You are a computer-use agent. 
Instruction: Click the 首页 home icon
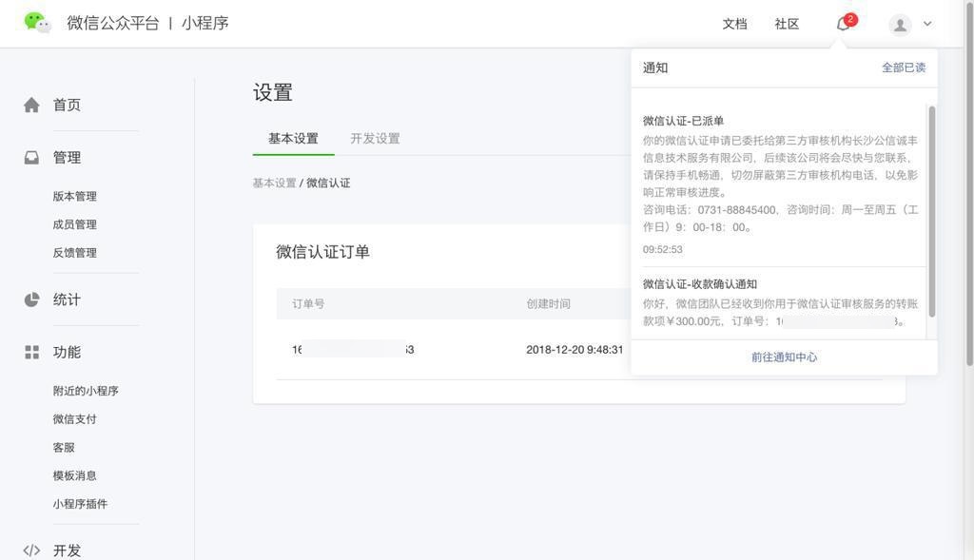coord(31,105)
